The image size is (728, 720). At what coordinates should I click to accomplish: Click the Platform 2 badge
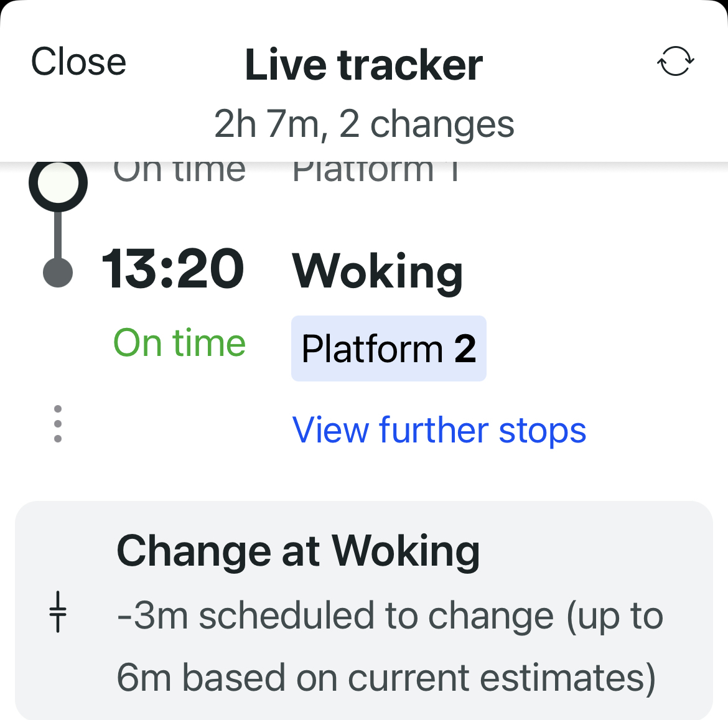(x=388, y=348)
